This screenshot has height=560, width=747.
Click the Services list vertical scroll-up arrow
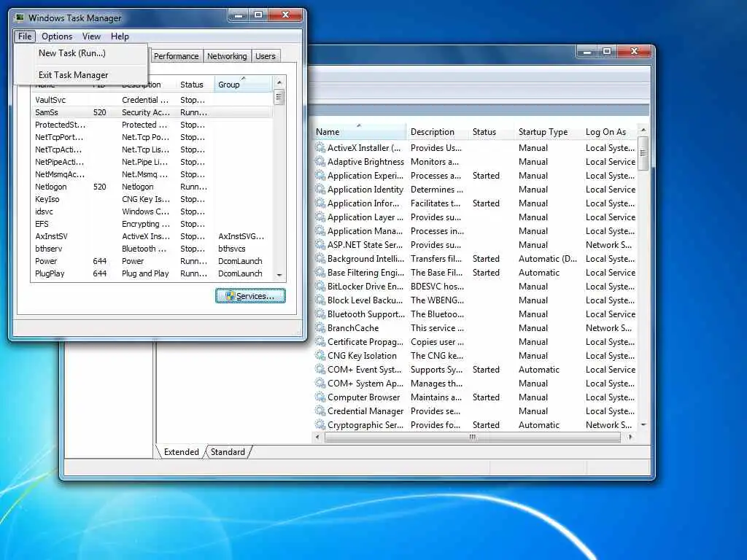pyautogui.click(x=643, y=130)
